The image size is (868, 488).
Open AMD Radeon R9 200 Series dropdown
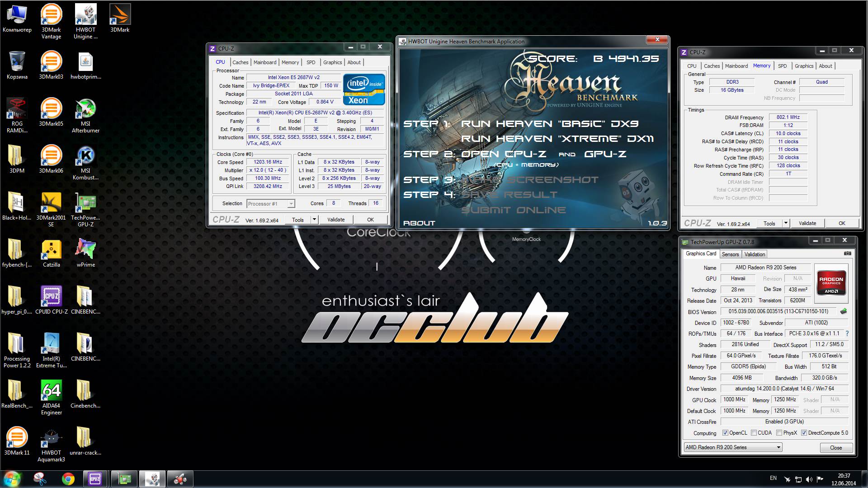pos(733,447)
